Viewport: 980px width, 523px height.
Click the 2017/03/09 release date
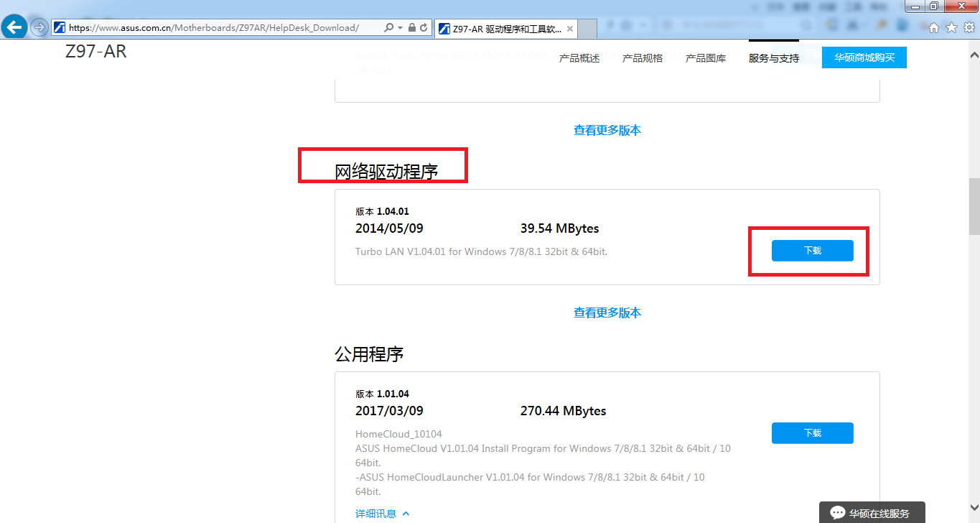point(389,411)
